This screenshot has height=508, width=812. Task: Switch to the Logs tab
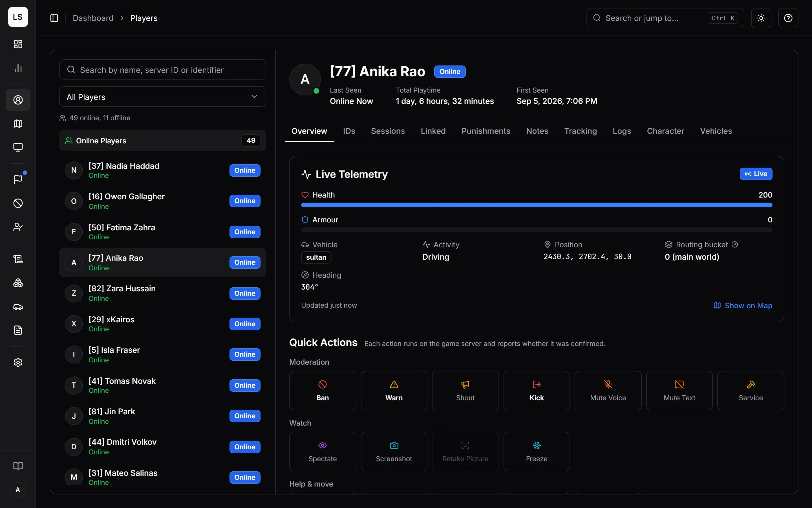tap(622, 131)
